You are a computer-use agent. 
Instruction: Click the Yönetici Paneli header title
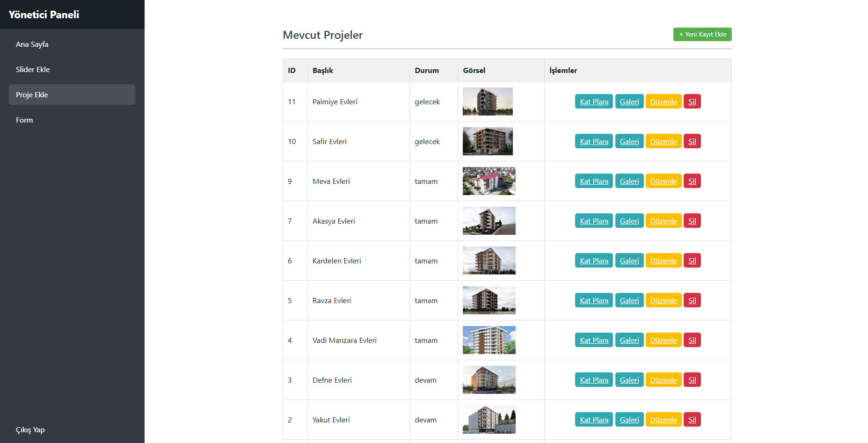pyautogui.click(x=44, y=15)
